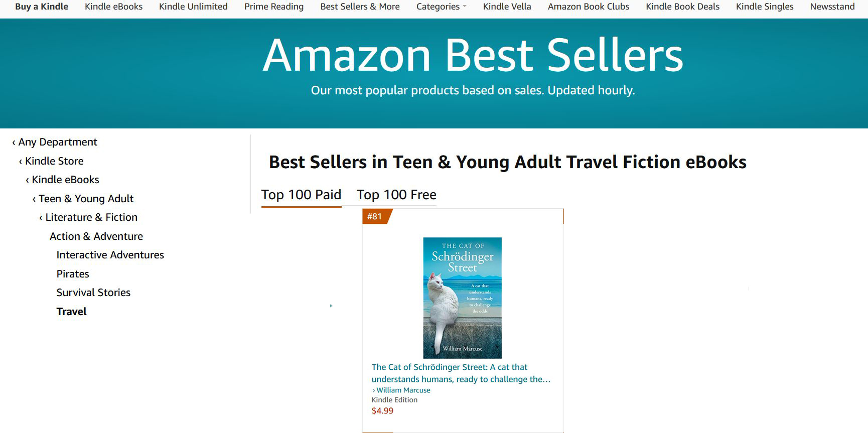Select the Top 100 Paid tab
This screenshot has height=433, width=868.
[301, 195]
